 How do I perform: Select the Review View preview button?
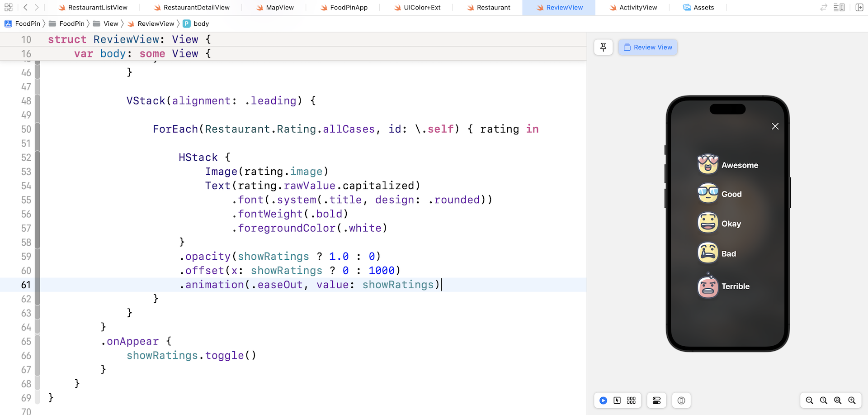tap(648, 47)
